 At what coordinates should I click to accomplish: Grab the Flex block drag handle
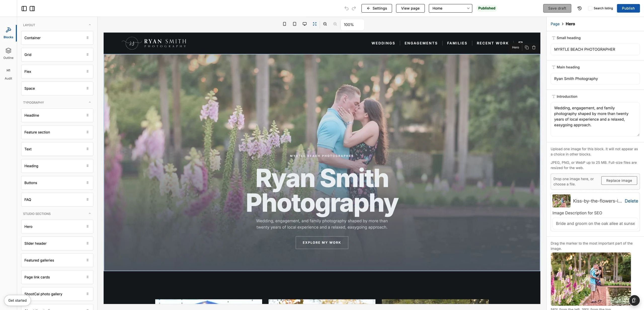(x=88, y=71)
